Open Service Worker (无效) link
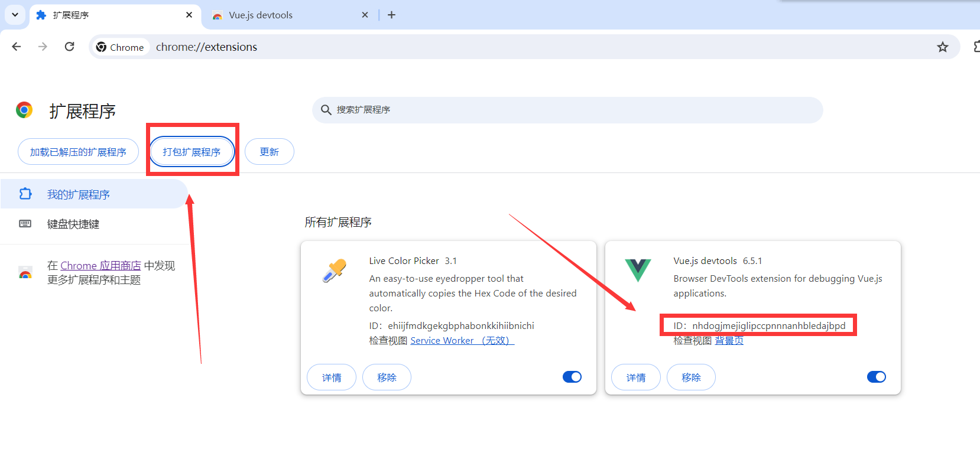This screenshot has width=980, height=466. (x=462, y=341)
